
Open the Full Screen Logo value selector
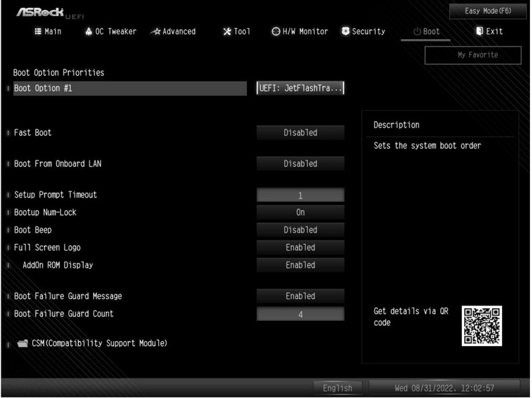(300, 247)
